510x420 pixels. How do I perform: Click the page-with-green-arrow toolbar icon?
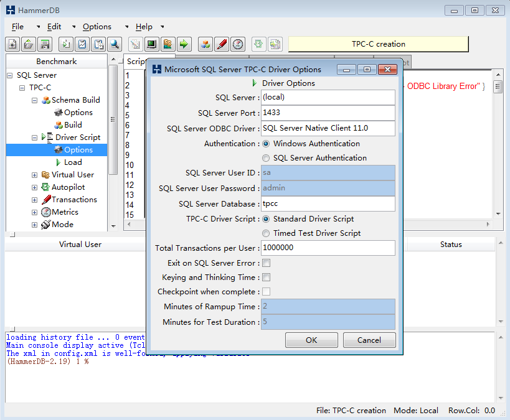point(66,44)
